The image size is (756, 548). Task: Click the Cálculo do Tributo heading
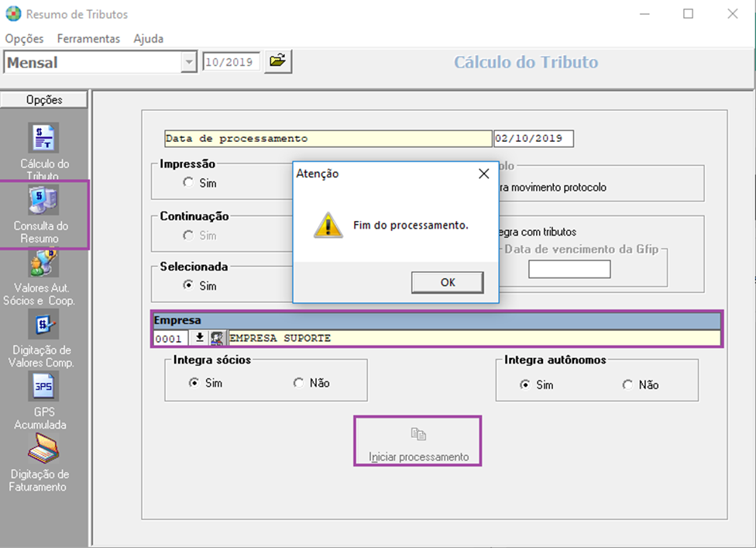pos(526,62)
